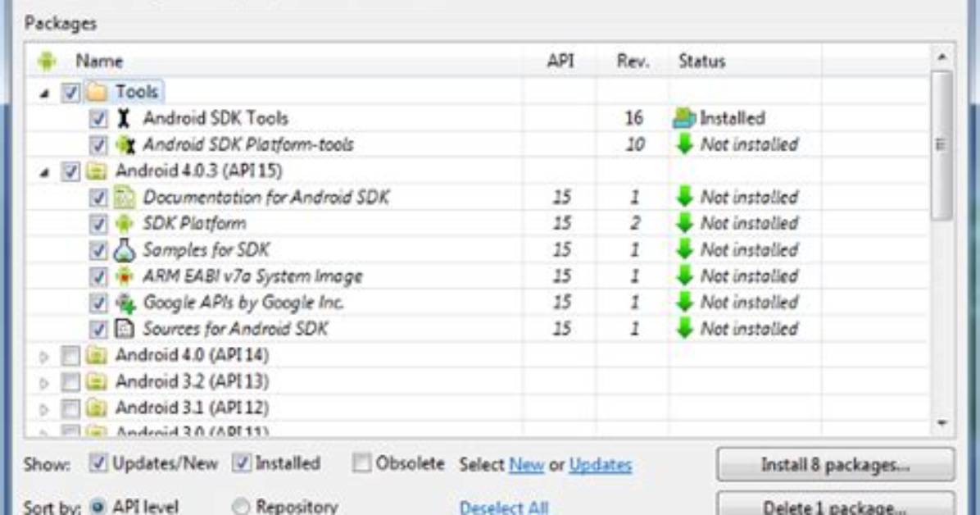This screenshot has width=980, height=515.
Task: Click the Android robot icon in Name header
Action: (46, 62)
